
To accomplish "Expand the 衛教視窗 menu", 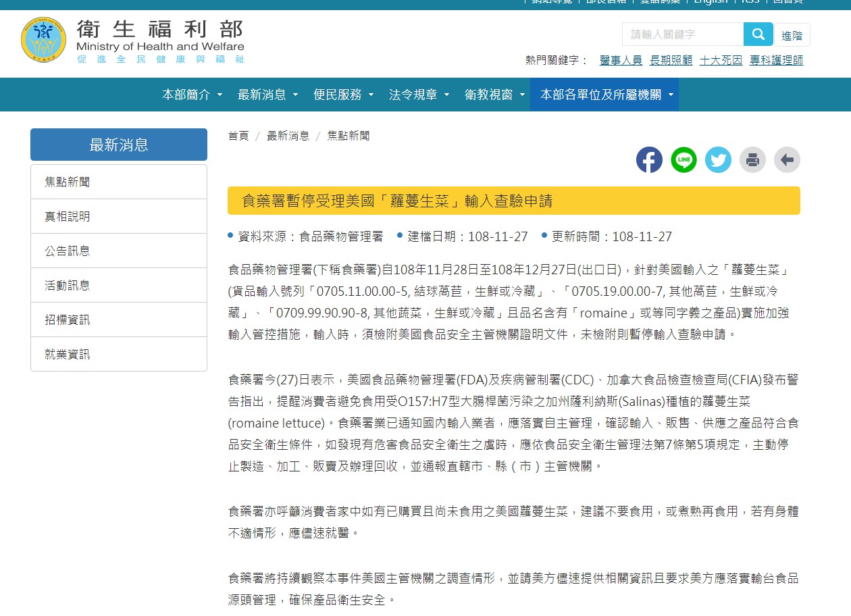I will [x=494, y=95].
